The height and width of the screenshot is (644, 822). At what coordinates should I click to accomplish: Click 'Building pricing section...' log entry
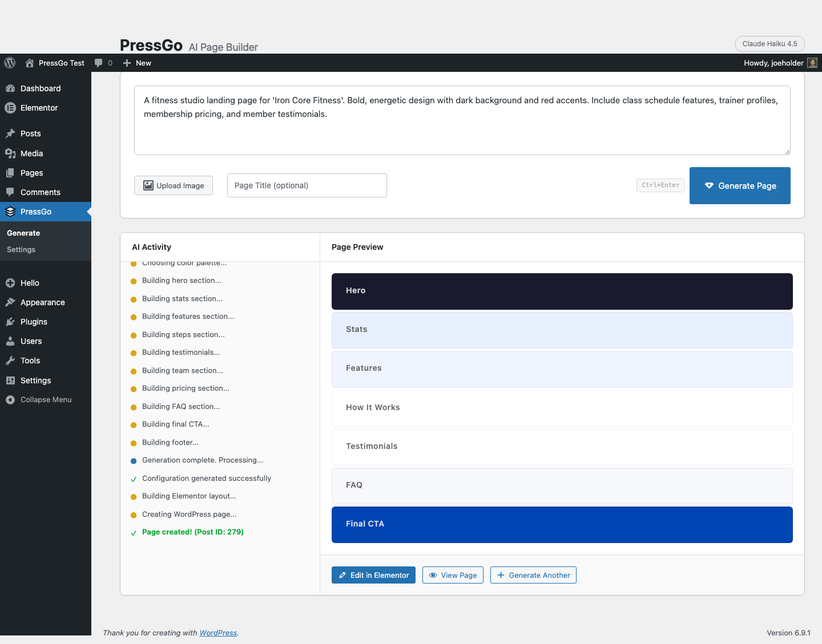pyautogui.click(x=186, y=388)
